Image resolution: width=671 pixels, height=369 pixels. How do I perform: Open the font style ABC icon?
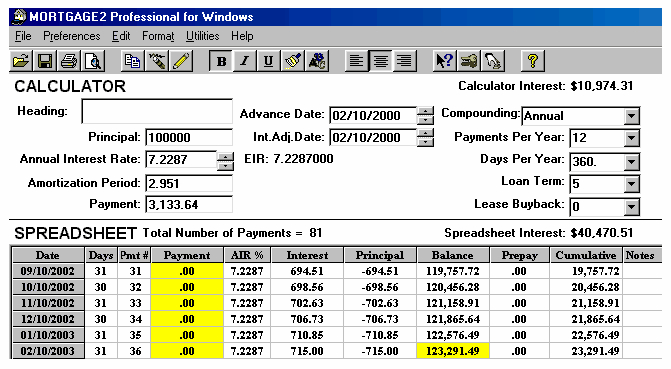click(317, 61)
